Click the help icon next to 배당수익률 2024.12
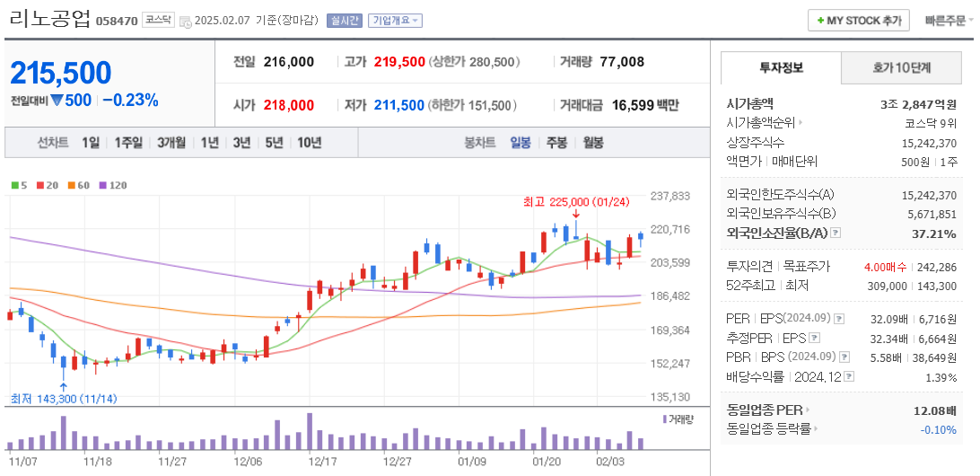 pos(849,376)
